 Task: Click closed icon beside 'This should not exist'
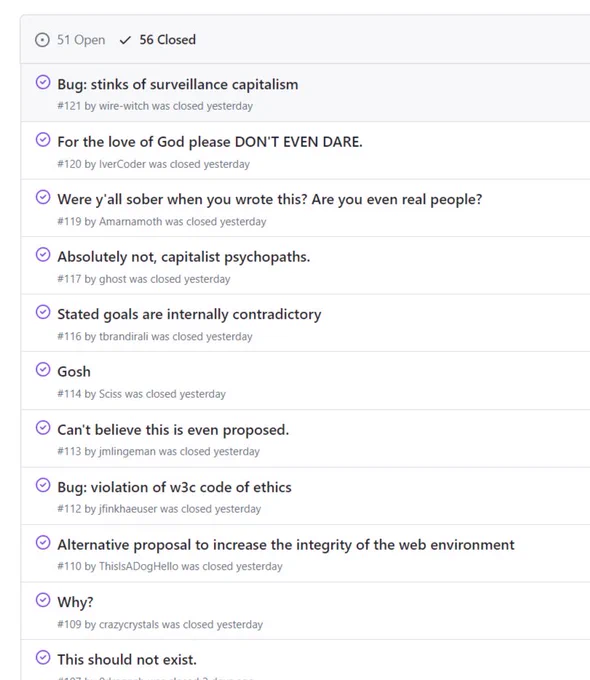point(43,657)
